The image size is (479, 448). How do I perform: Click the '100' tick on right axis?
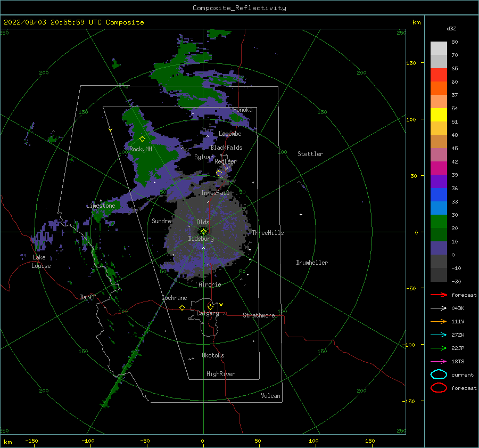(x=411, y=119)
